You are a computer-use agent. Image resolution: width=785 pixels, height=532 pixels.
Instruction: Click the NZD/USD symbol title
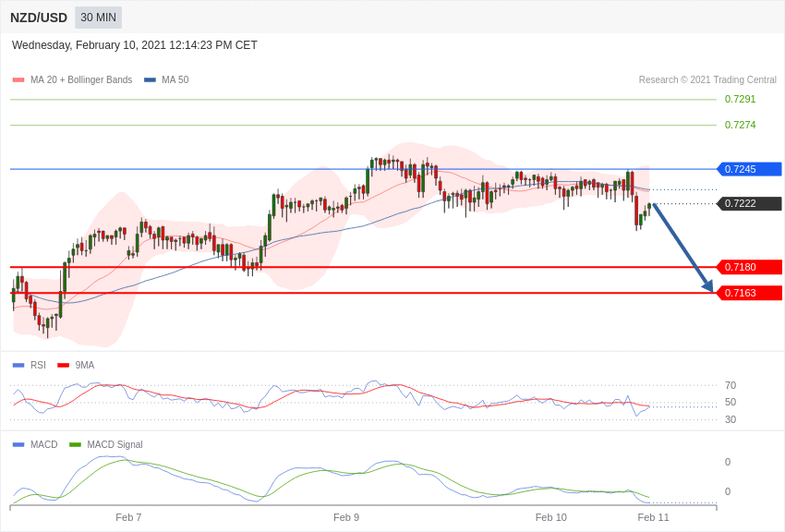click(39, 18)
